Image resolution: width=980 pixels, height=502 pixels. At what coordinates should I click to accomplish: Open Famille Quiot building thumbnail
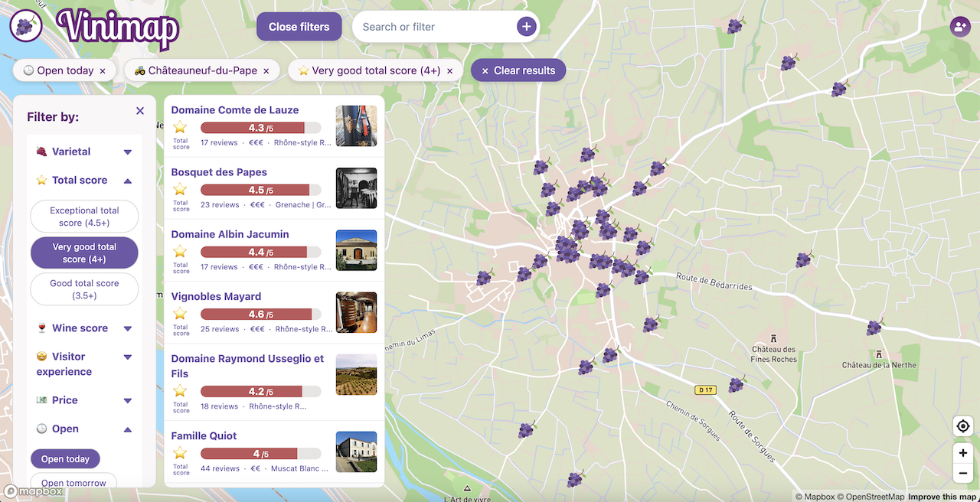tap(356, 452)
